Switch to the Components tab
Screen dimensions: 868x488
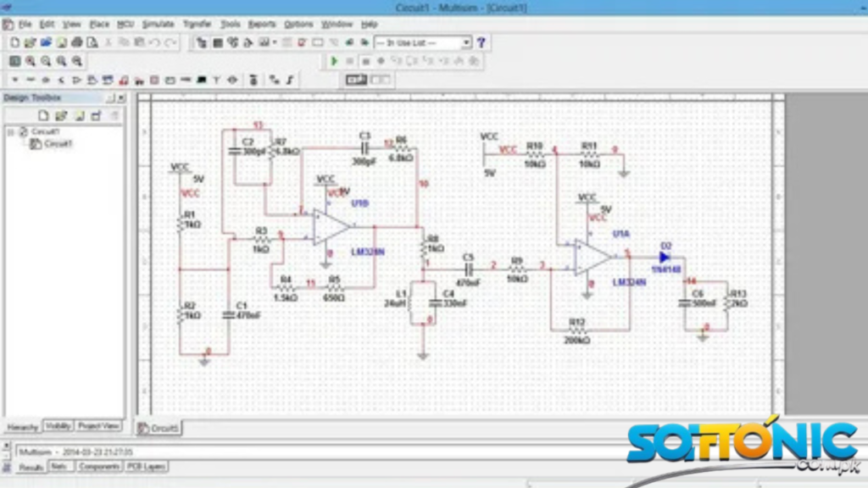coord(99,467)
